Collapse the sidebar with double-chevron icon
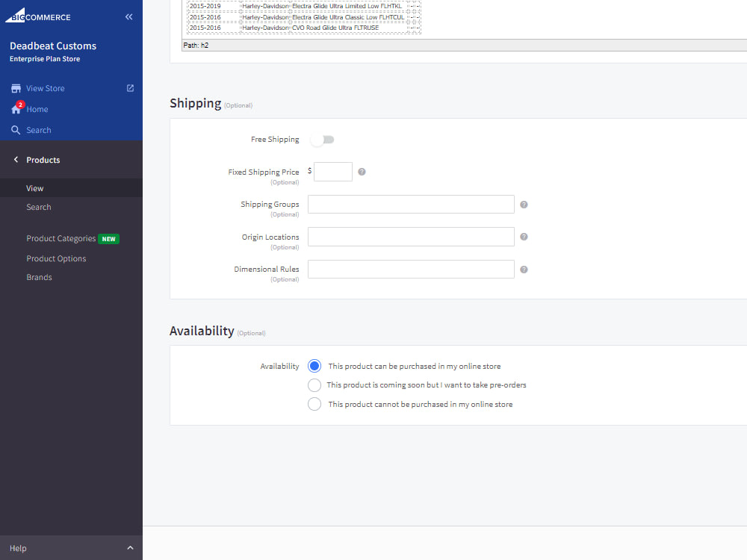Screen dimensions: 747x560 (x=129, y=17)
